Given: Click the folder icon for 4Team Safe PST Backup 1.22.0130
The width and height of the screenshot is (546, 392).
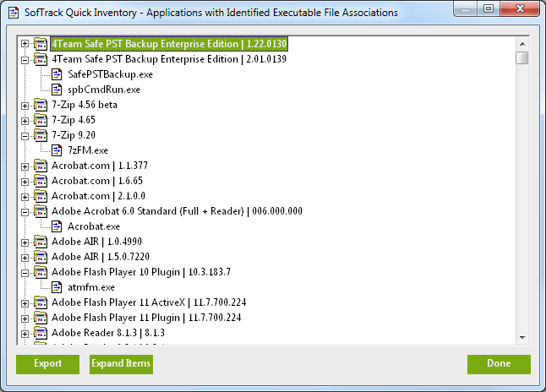Looking at the screenshot, I should (41, 44).
